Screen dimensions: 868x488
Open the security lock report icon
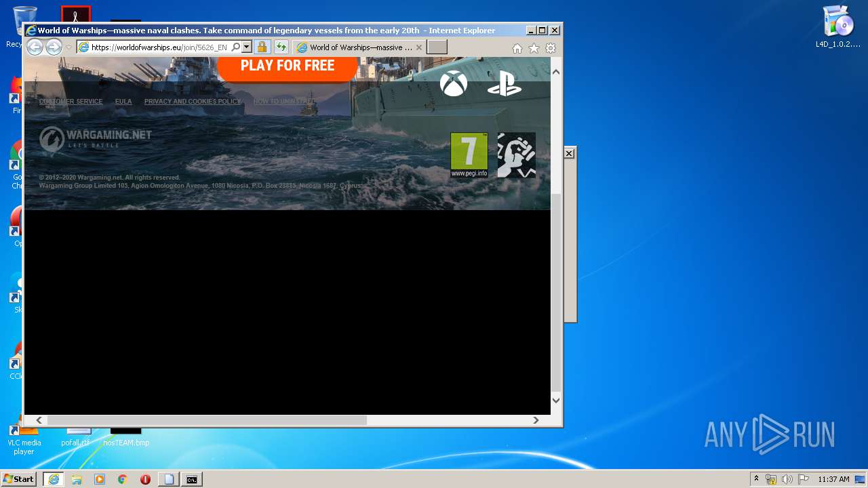tap(262, 47)
